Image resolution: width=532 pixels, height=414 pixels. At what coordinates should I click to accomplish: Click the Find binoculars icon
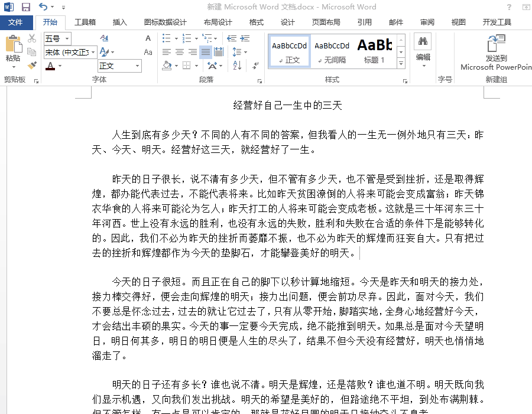point(423,42)
